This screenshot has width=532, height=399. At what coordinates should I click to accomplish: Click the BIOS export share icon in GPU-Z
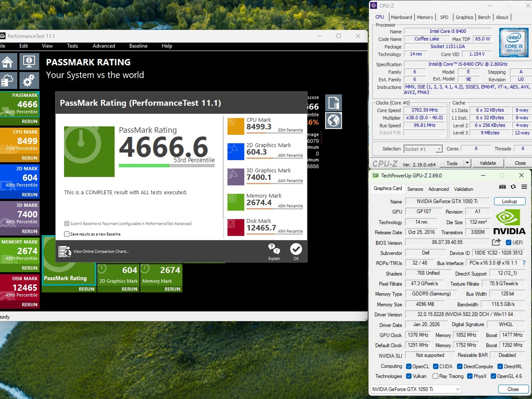[496, 242]
